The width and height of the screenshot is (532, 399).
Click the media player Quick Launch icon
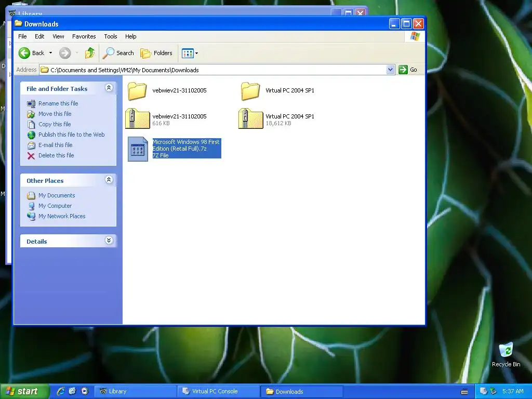85,391
